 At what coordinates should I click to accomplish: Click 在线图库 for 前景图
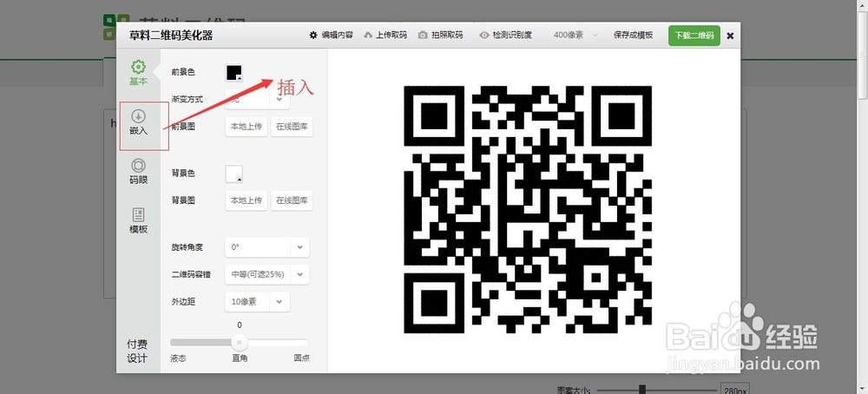coord(292,126)
